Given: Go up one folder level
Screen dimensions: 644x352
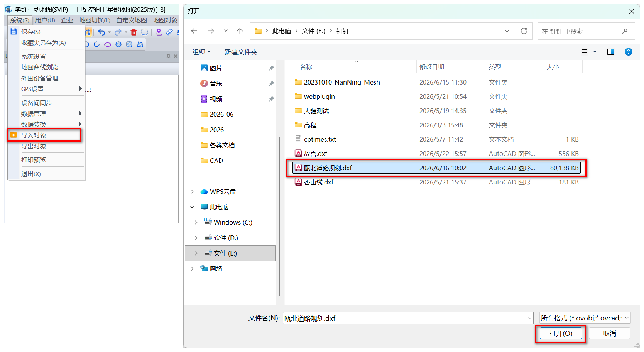Looking at the screenshot, I should (x=240, y=31).
